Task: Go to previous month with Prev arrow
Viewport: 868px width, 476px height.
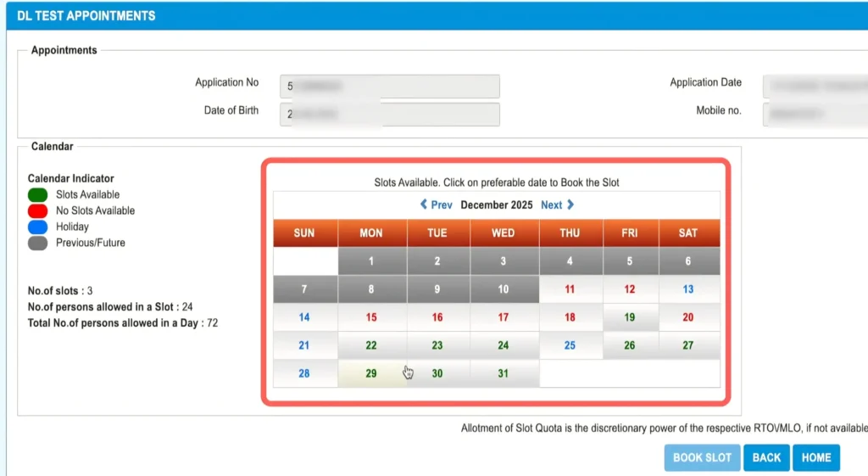Action: pyautogui.click(x=436, y=204)
